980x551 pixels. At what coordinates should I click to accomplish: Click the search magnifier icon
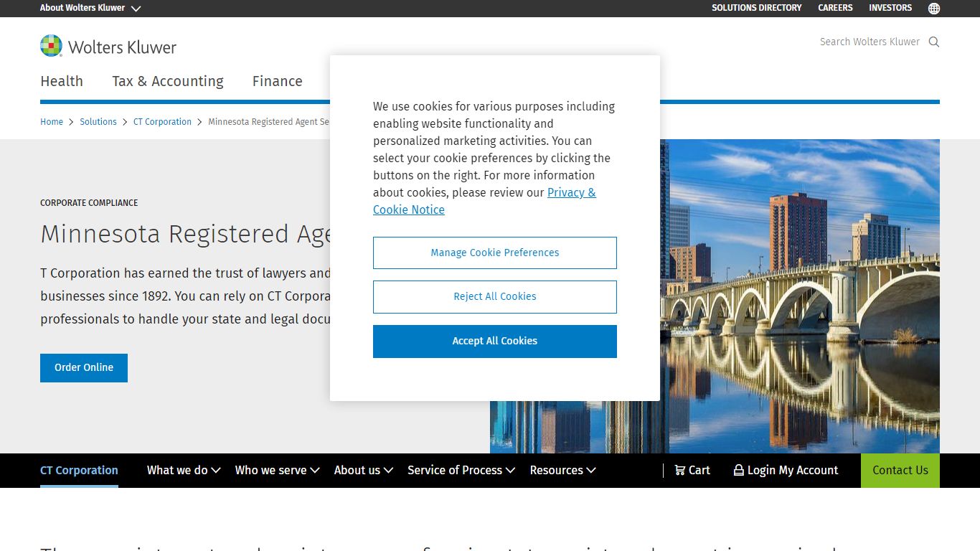pos(933,42)
